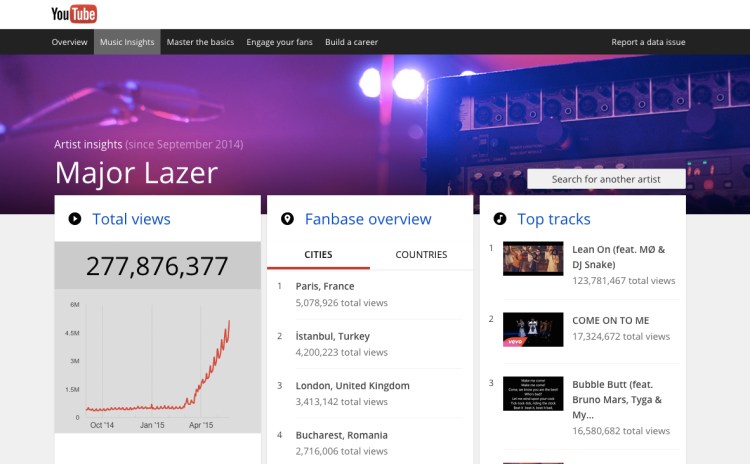Open the Overview menu item
Viewport: 750px width, 464px height.
pyautogui.click(x=69, y=42)
